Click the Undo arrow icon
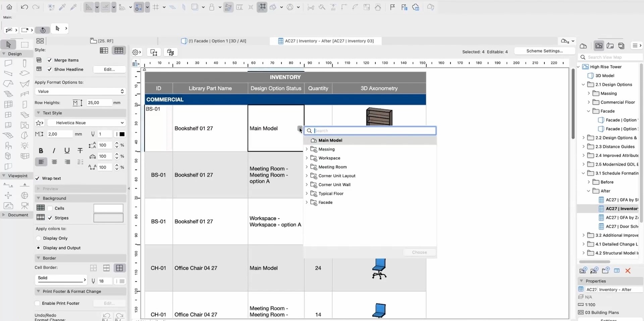 click(24, 7)
